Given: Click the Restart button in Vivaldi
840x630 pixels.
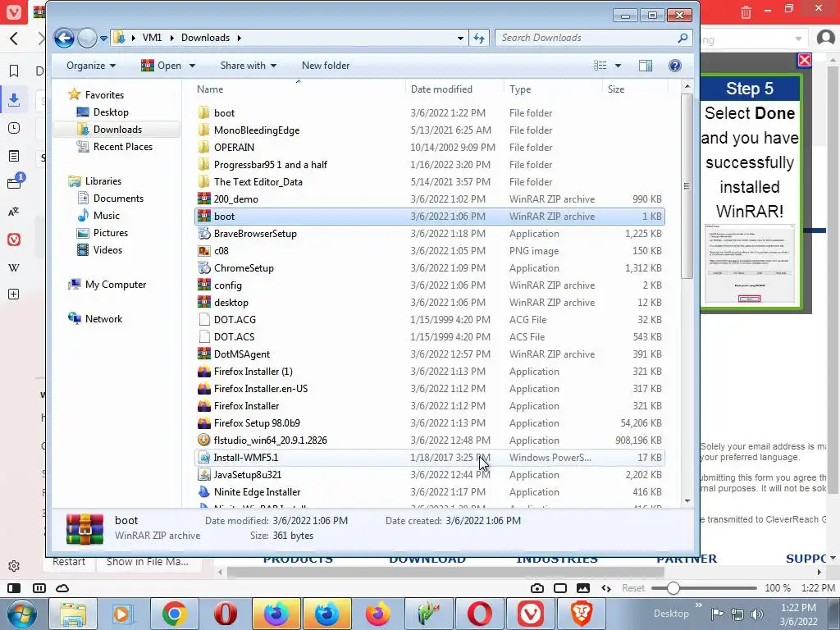Looking at the screenshot, I should pos(69,562).
